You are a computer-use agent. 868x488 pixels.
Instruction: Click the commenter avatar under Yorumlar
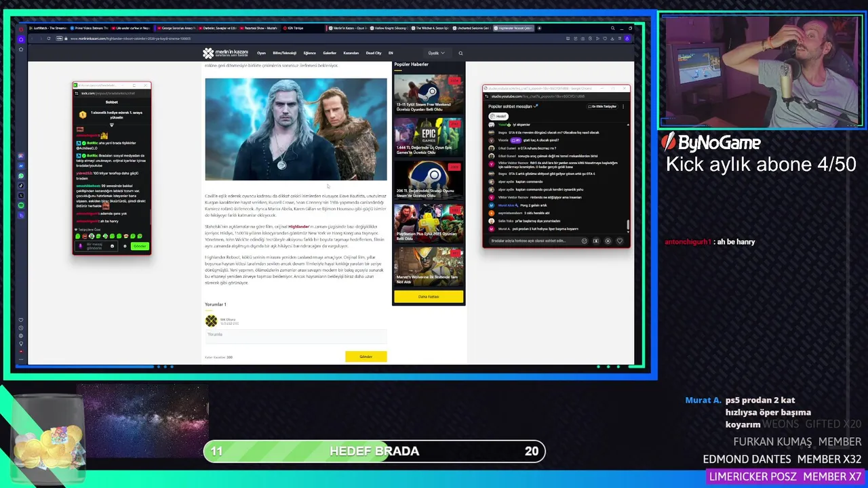(212, 321)
